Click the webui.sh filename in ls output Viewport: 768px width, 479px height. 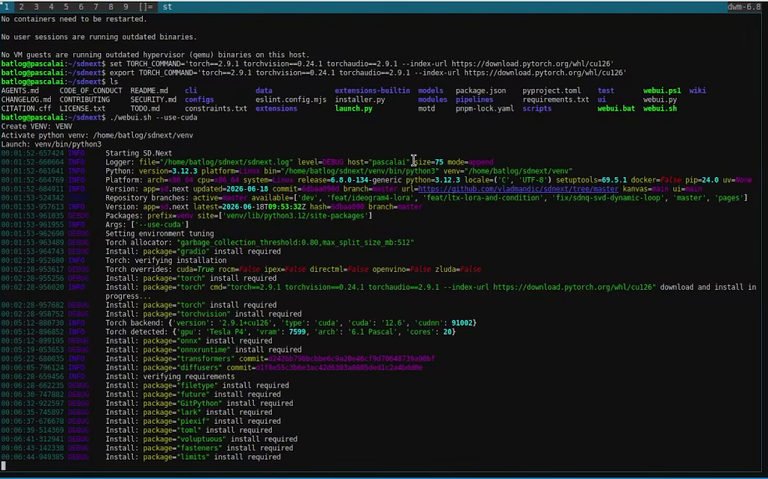point(660,108)
